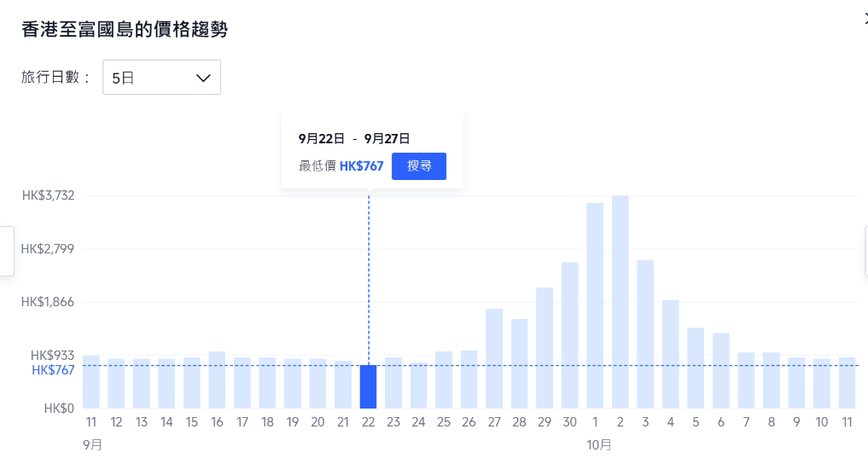
Task: Select the September 25 price bar
Action: coord(444,380)
